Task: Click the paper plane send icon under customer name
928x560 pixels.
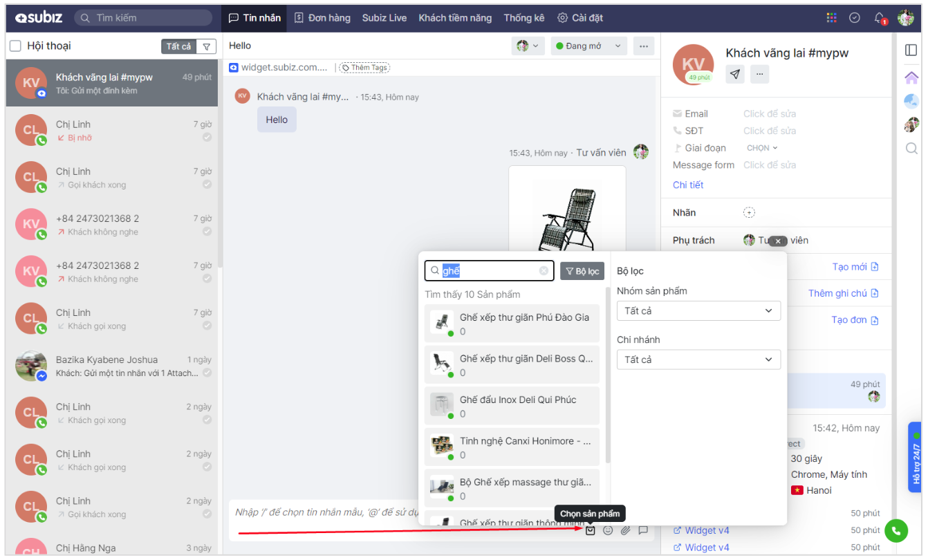Action: click(x=735, y=74)
